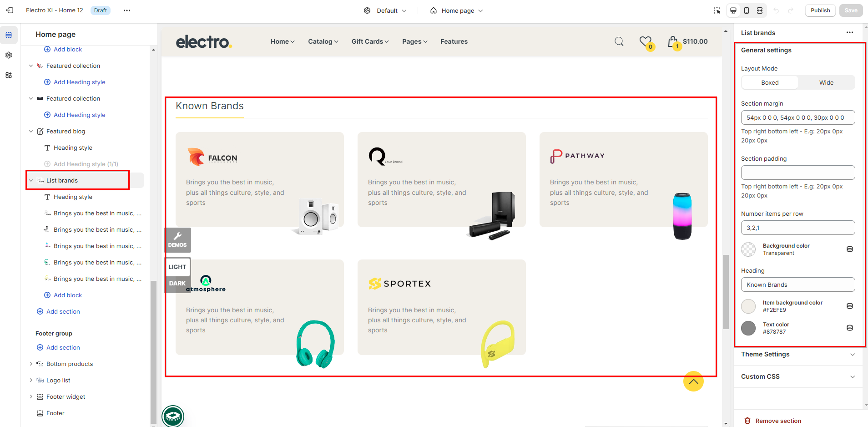This screenshot has height=427, width=868.
Task: Click Add block under List brands
Action: (x=63, y=295)
